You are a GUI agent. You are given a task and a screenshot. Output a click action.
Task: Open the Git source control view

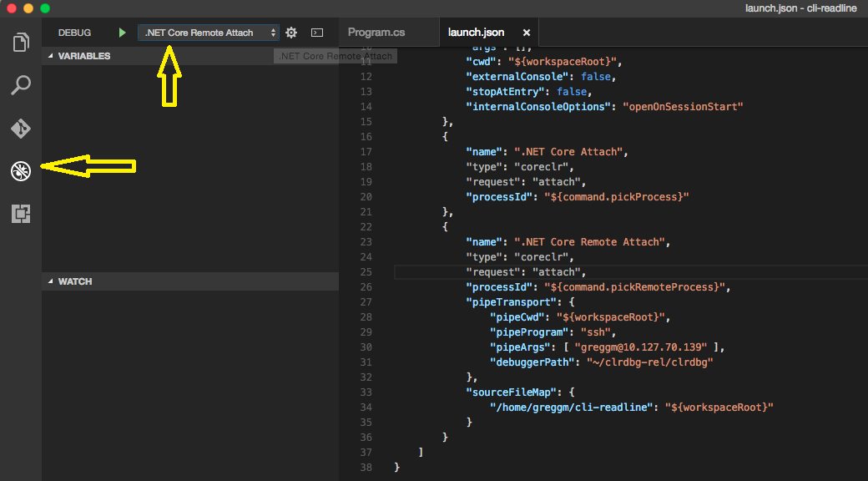(21, 128)
